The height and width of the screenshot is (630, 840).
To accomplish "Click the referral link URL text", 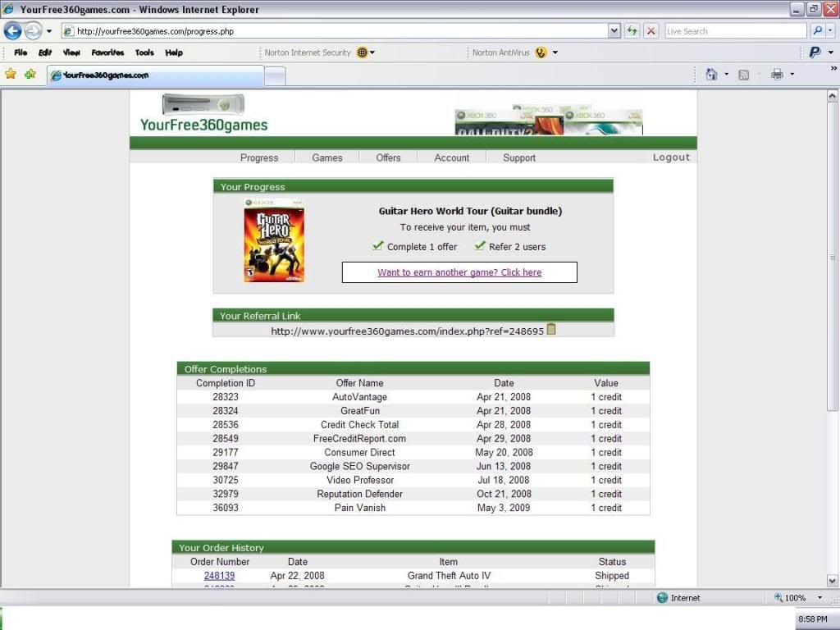I will [x=407, y=331].
